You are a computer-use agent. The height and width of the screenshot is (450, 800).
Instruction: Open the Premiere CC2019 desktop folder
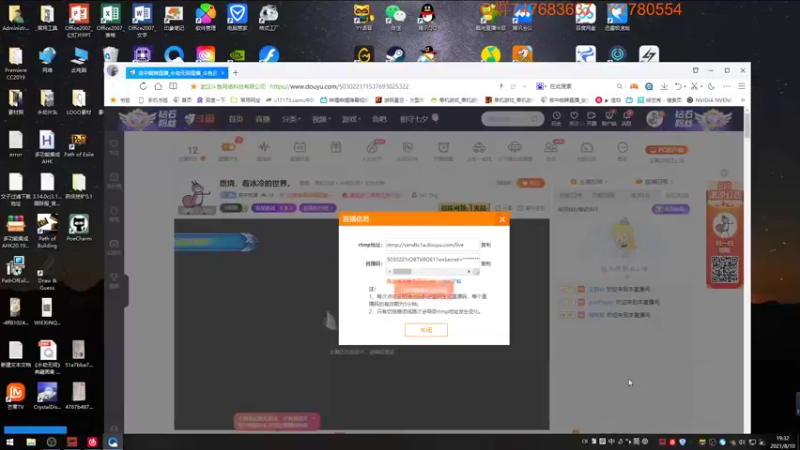pos(15,63)
